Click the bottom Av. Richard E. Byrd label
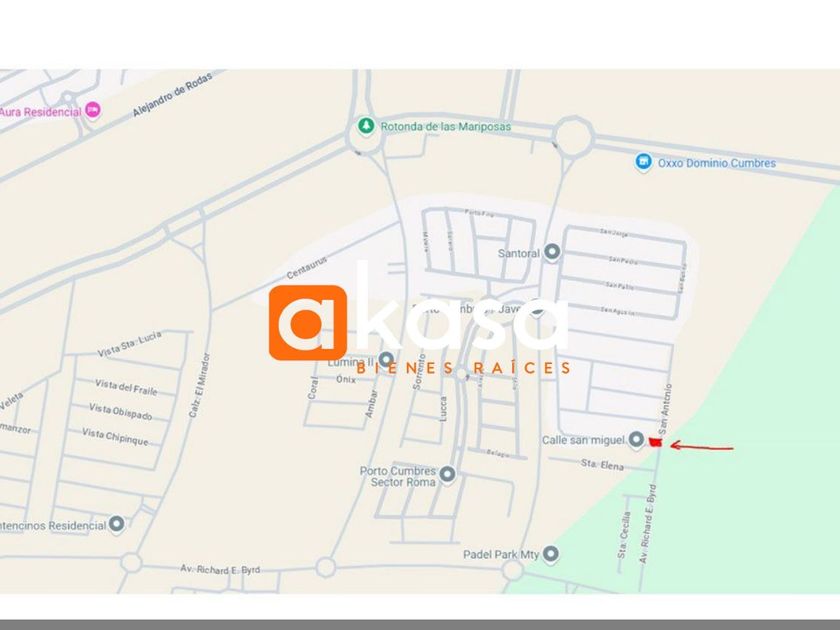The height and width of the screenshot is (630, 840). [220, 569]
